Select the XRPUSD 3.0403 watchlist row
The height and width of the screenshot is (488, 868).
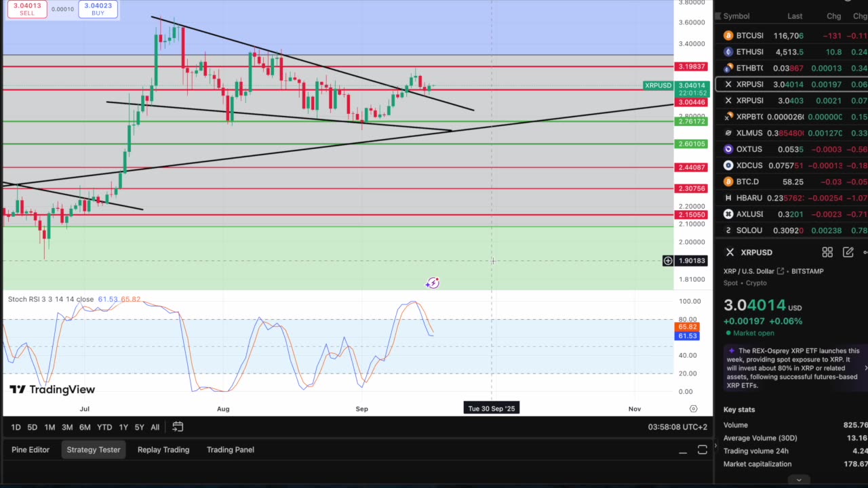click(x=792, y=100)
